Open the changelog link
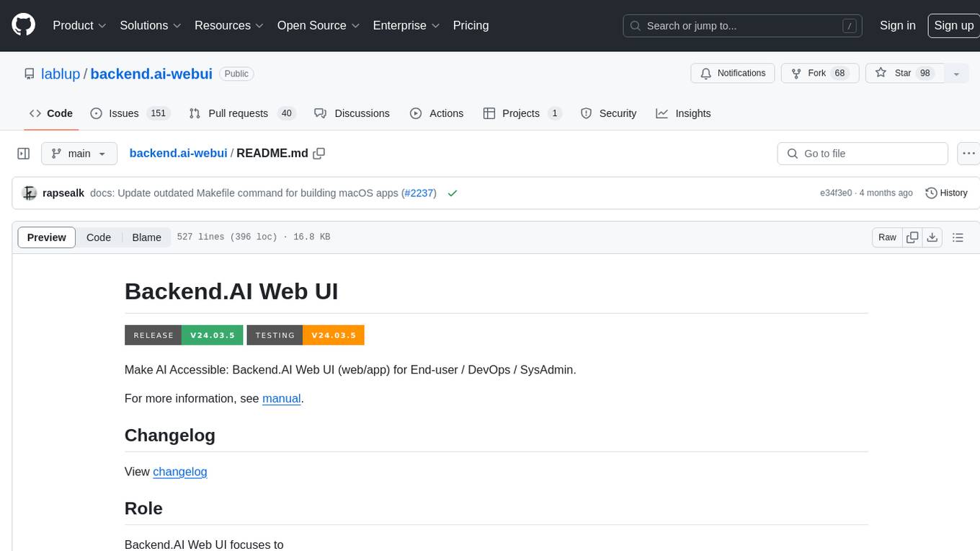The width and height of the screenshot is (980, 551). pyautogui.click(x=180, y=472)
